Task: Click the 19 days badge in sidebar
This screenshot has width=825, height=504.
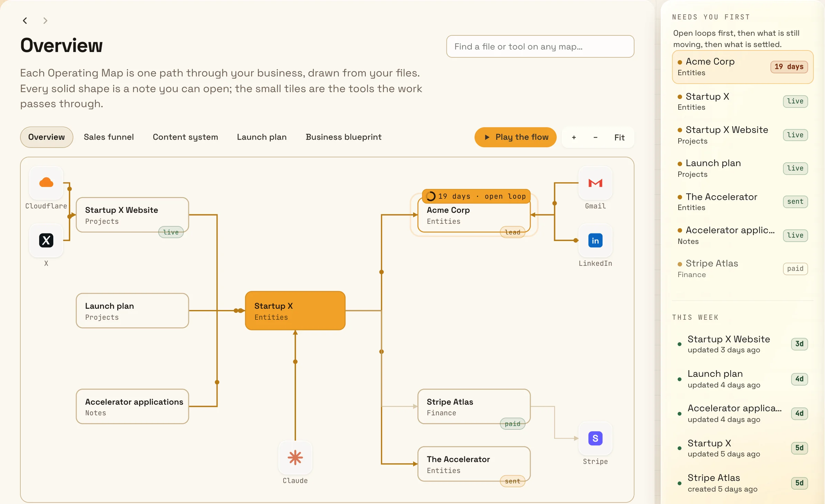Action: [789, 67]
